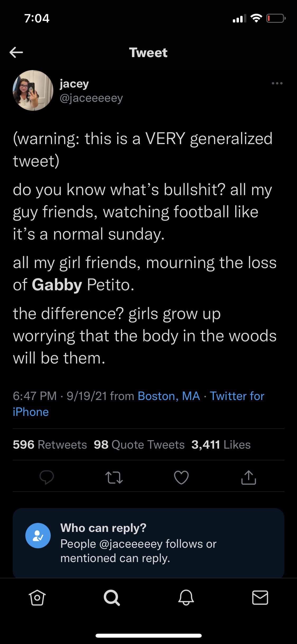Screen dimensions: 297x644
Task: Like the tweet with heart icon
Action: point(181,477)
